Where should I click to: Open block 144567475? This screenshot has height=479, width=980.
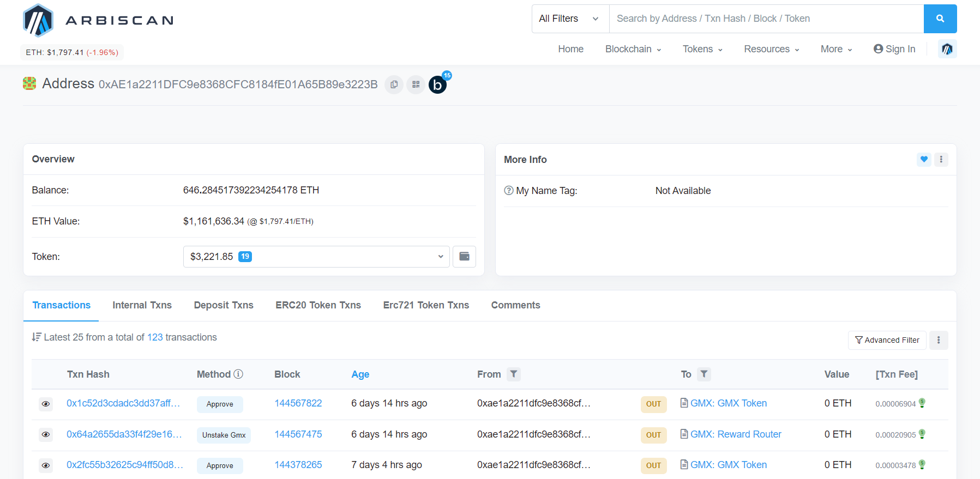coord(298,434)
